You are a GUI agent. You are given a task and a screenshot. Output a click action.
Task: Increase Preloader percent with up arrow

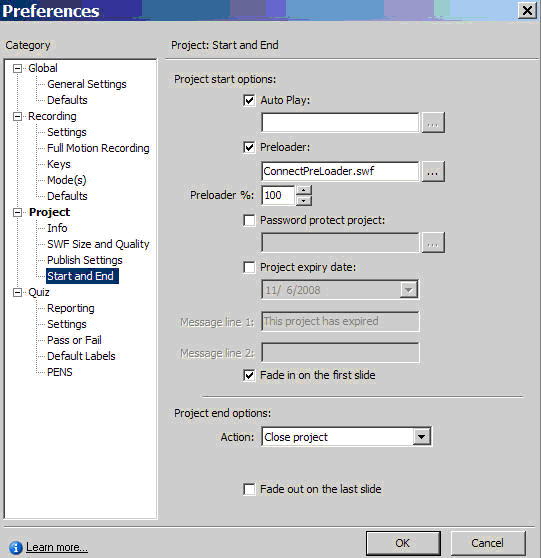tap(304, 190)
